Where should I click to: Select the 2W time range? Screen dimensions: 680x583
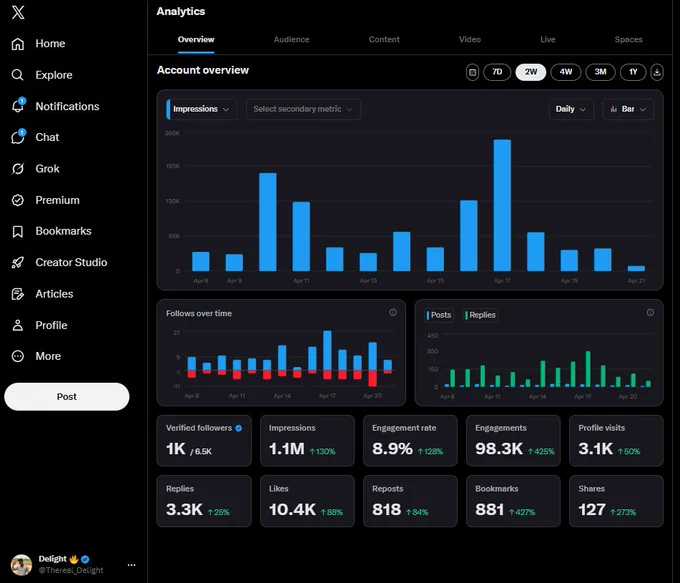531,72
